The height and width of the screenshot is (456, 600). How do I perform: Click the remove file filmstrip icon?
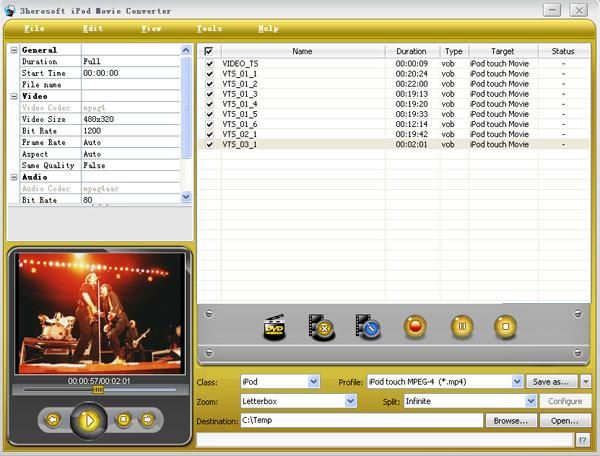pyautogui.click(x=321, y=327)
